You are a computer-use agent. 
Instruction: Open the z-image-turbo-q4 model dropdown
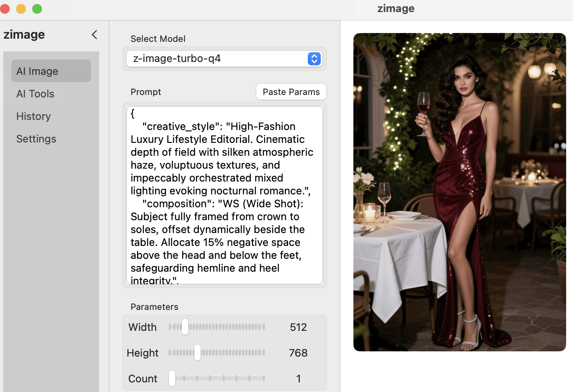218,59
